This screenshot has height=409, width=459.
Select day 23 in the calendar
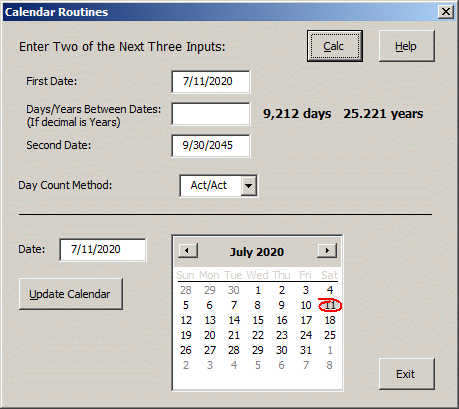(282, 335)
